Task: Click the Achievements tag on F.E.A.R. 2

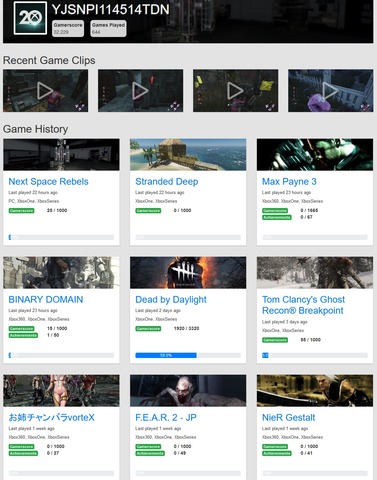Action: pos(150,453)
